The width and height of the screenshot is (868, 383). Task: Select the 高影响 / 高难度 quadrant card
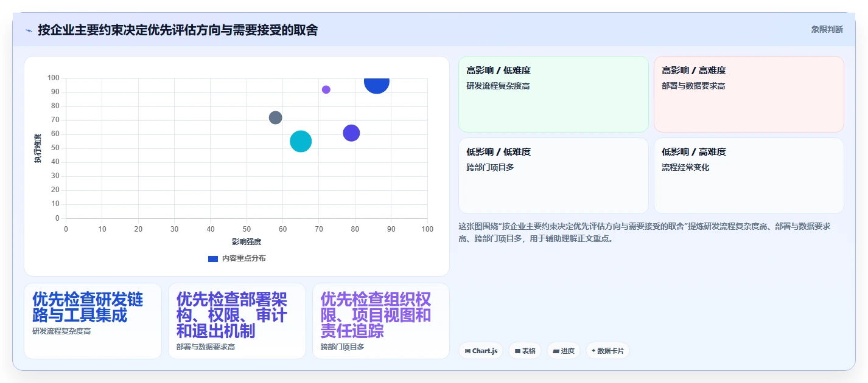click(x=749, y=94)
